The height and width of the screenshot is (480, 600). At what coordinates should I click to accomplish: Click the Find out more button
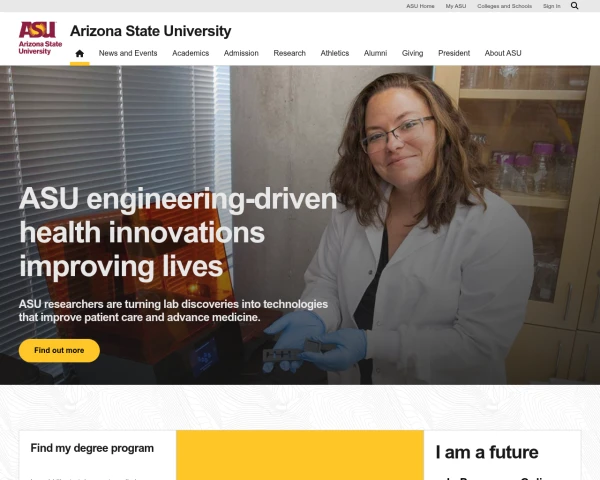click(59, 351)
